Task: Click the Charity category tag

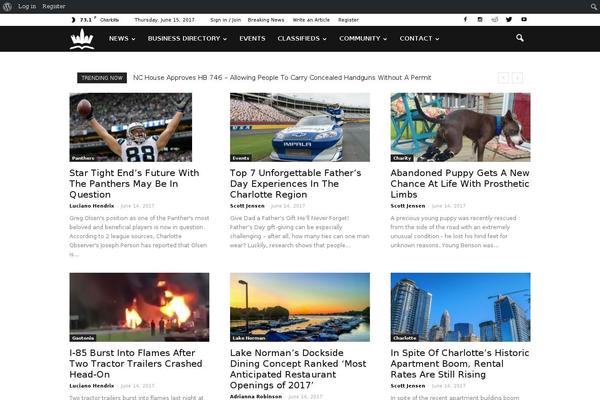Action: click(x=402, y=158)
